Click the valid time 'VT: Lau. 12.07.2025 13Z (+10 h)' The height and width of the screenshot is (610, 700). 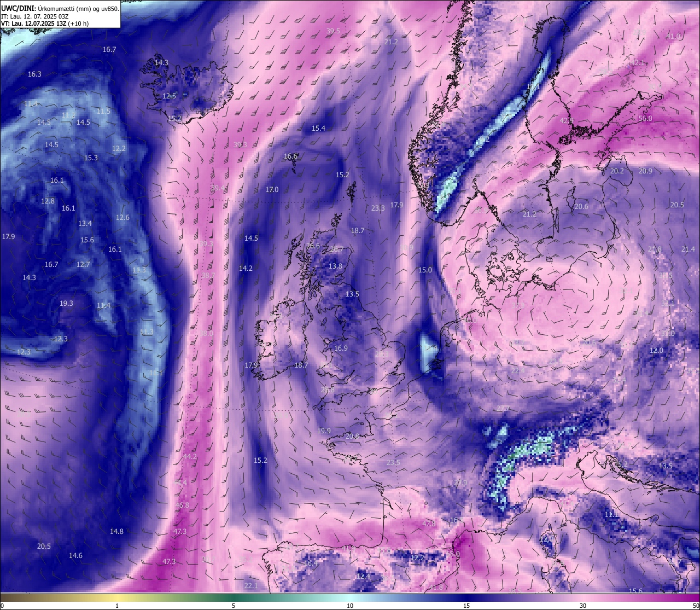[x=45, y=24]
